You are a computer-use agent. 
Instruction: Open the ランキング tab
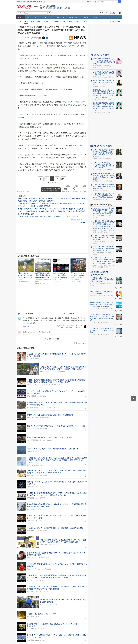click(86, 17)
